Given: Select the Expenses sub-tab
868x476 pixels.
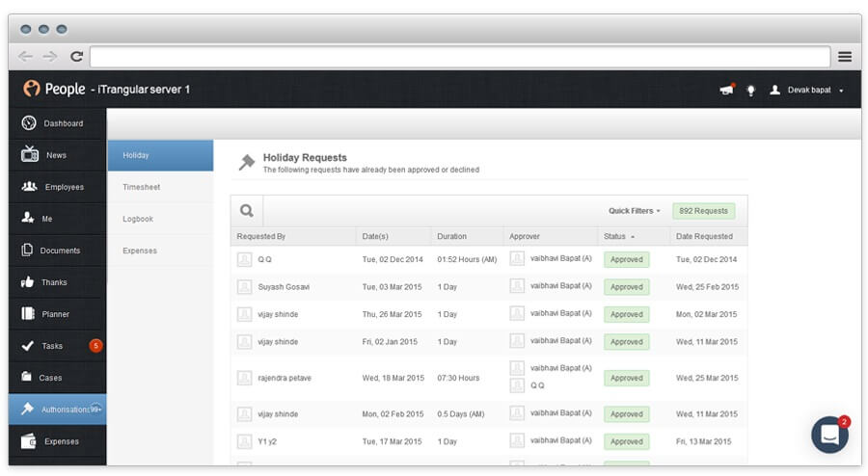Looking at the screenshot, I should pyautogui.click(x=140, y=251).
